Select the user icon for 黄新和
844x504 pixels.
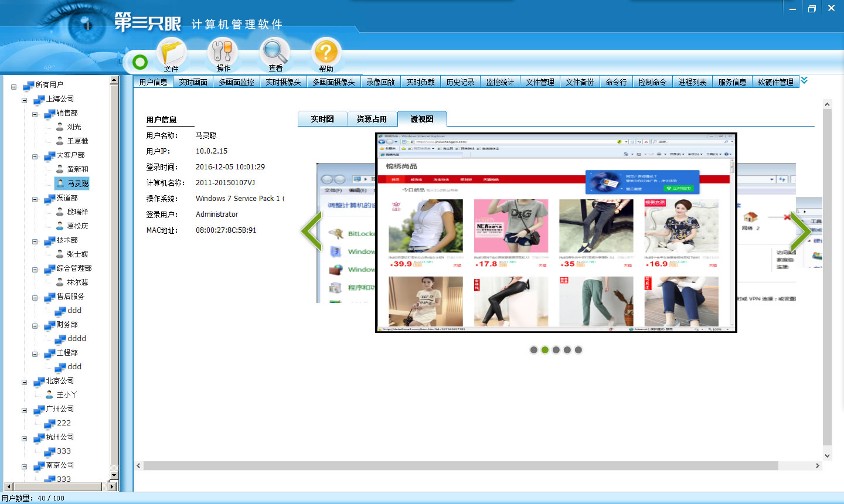[60, 169]
